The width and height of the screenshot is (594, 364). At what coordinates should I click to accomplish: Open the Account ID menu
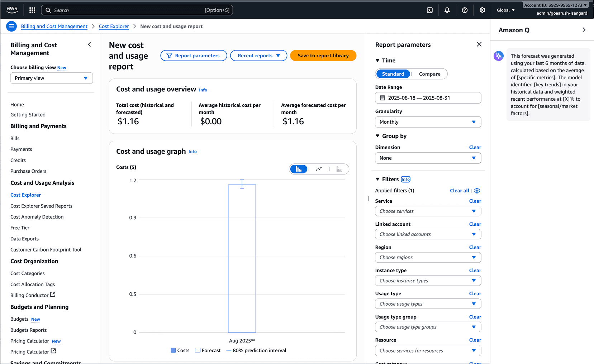point(555,5)
